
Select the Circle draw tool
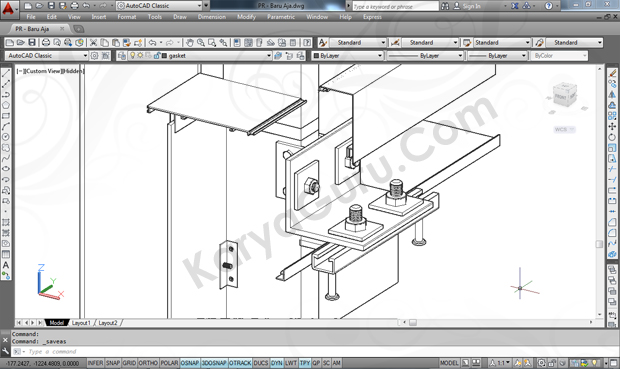(x=6, y=137)
